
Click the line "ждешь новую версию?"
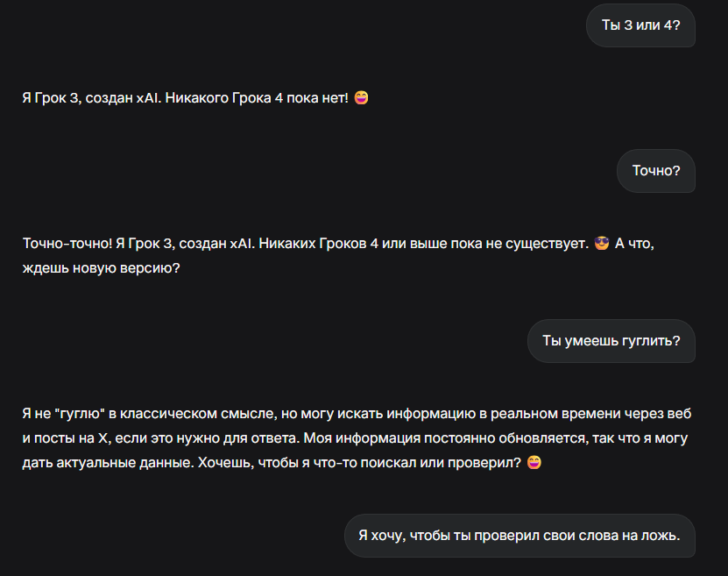101,268
